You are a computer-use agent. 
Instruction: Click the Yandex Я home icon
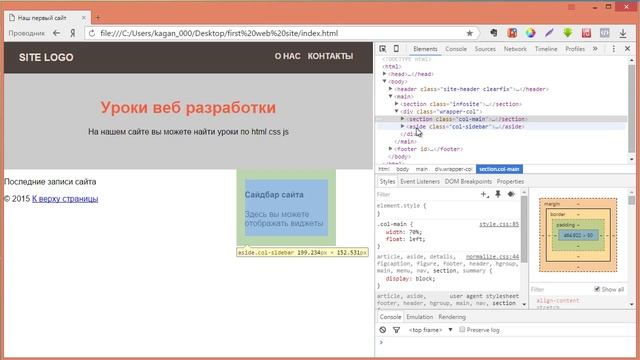click(x=73, y=33)
